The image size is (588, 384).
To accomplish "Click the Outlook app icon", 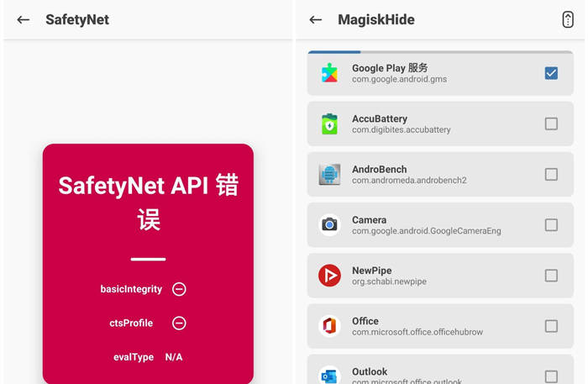I will click(329, 375).
